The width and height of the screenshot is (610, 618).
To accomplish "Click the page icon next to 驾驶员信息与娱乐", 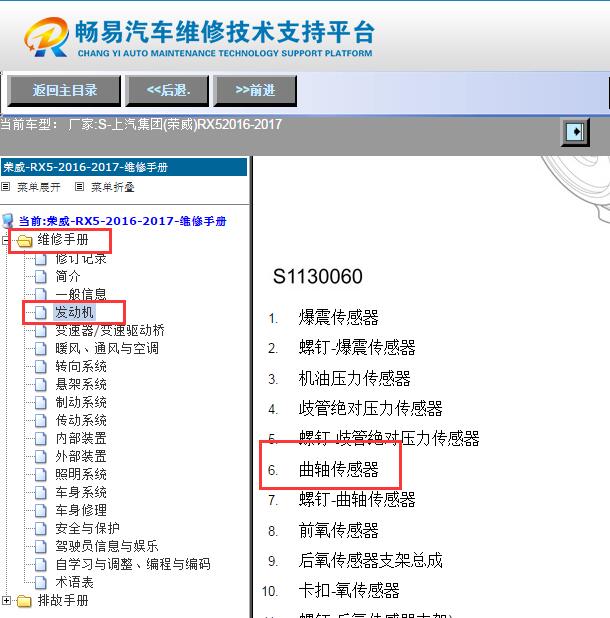I will tap(40, 547).
